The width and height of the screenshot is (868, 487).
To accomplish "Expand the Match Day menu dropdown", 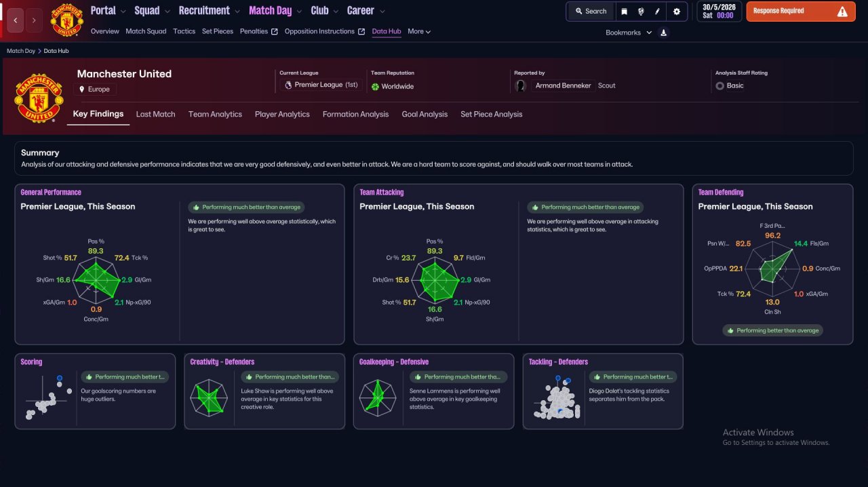I will (x=299, y=12).
